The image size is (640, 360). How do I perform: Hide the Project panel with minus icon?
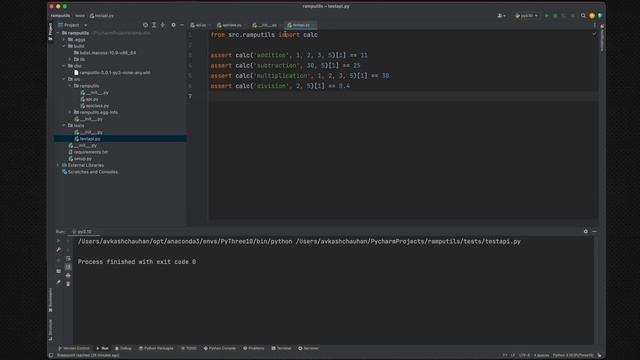(x=182, y=25)
